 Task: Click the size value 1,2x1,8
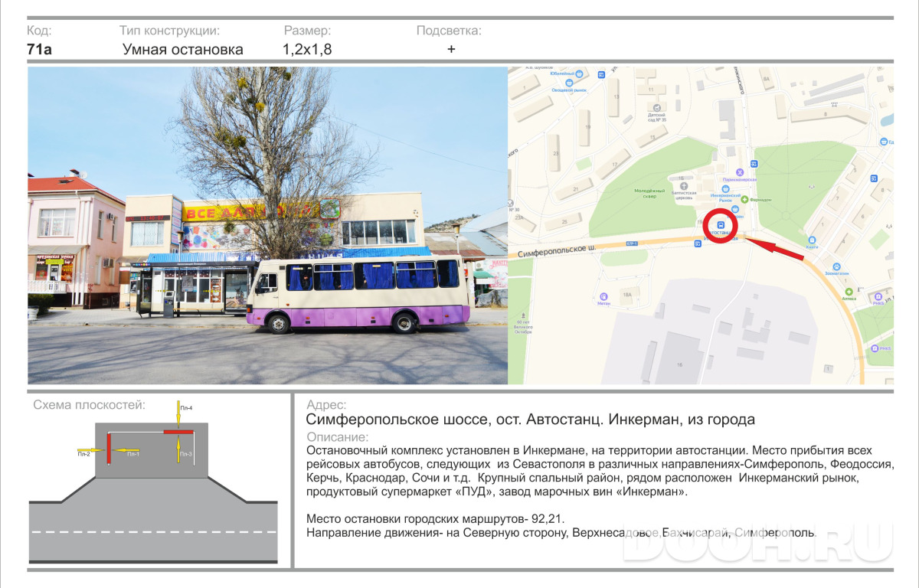click(x=307, y=50)
